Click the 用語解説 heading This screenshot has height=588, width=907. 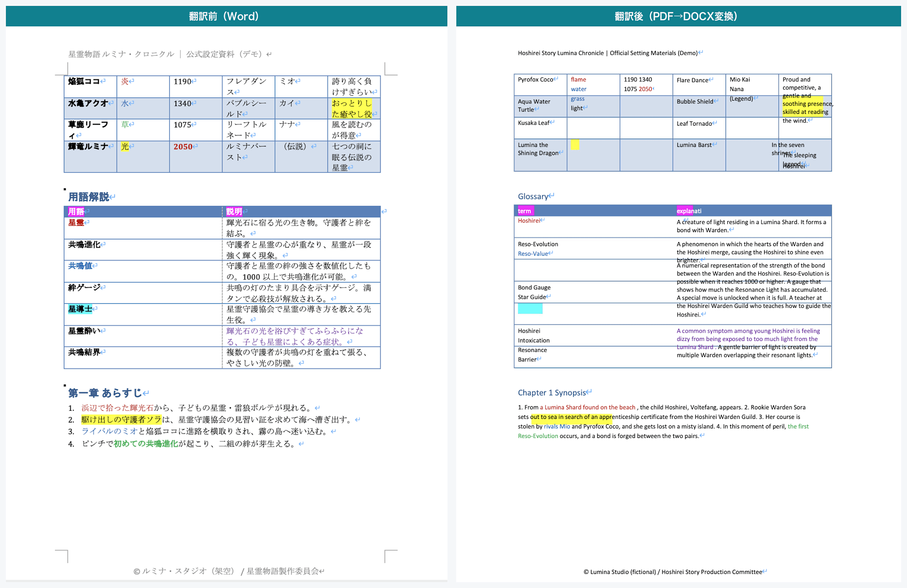pyautogui.click(x=89, y=197)
